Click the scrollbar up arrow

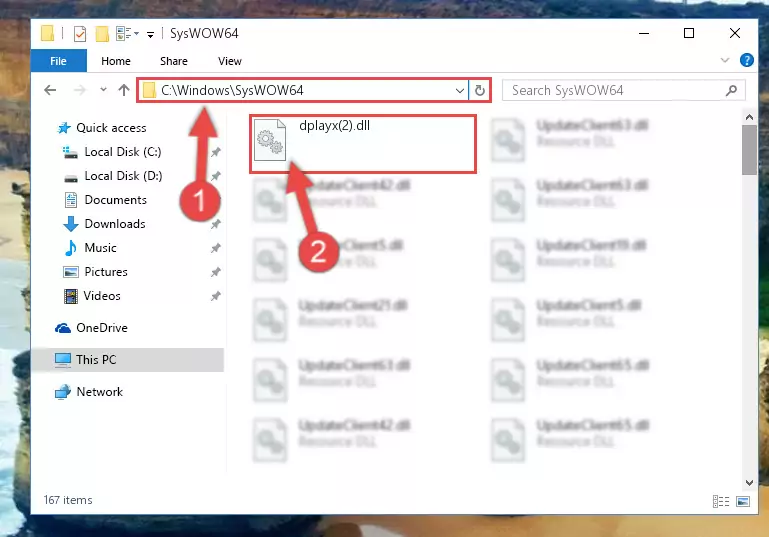[x=749, y=117]
